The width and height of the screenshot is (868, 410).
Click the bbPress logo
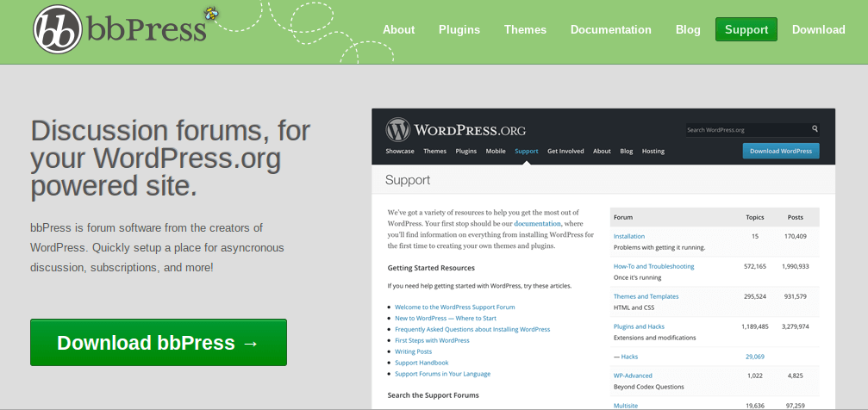click(x=120, y=28)
